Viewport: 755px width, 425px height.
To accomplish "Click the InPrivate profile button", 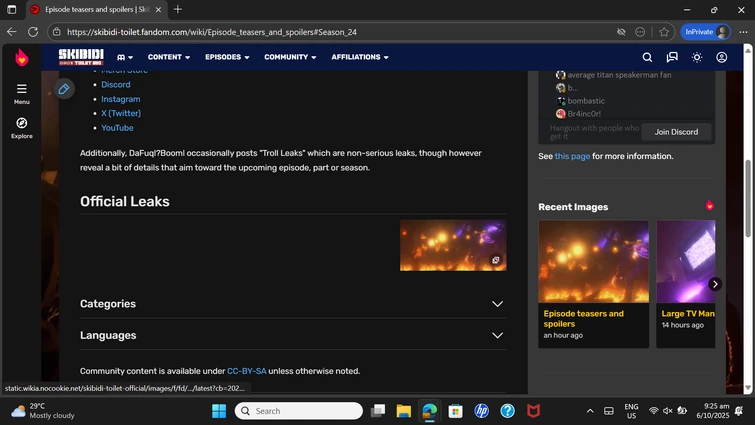I will [705, 32].
